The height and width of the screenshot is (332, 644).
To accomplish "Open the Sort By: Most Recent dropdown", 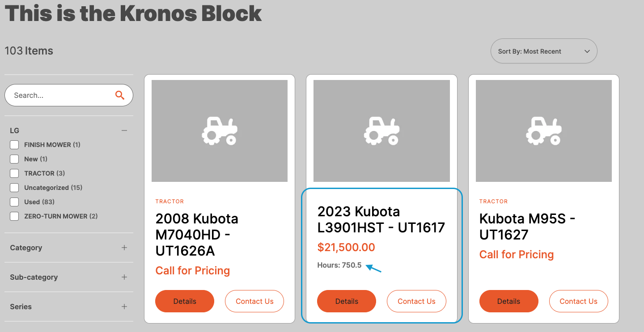I will tap(544, 51).
